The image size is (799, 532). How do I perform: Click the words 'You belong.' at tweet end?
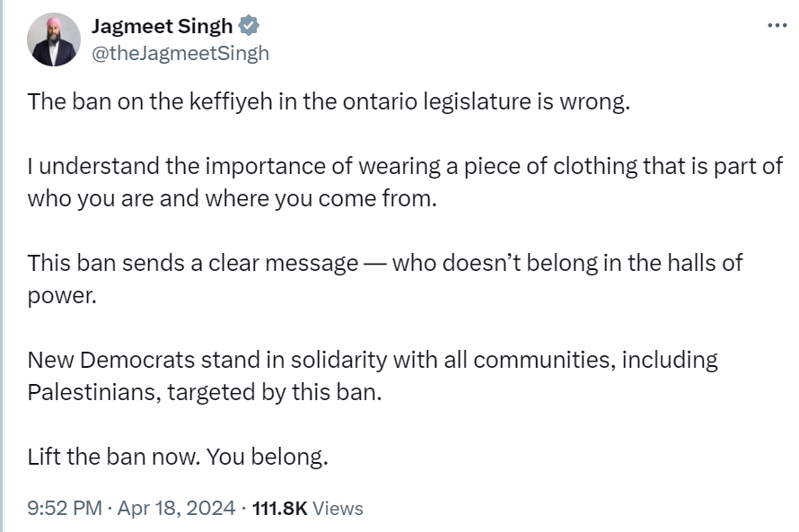coord(267,457)
